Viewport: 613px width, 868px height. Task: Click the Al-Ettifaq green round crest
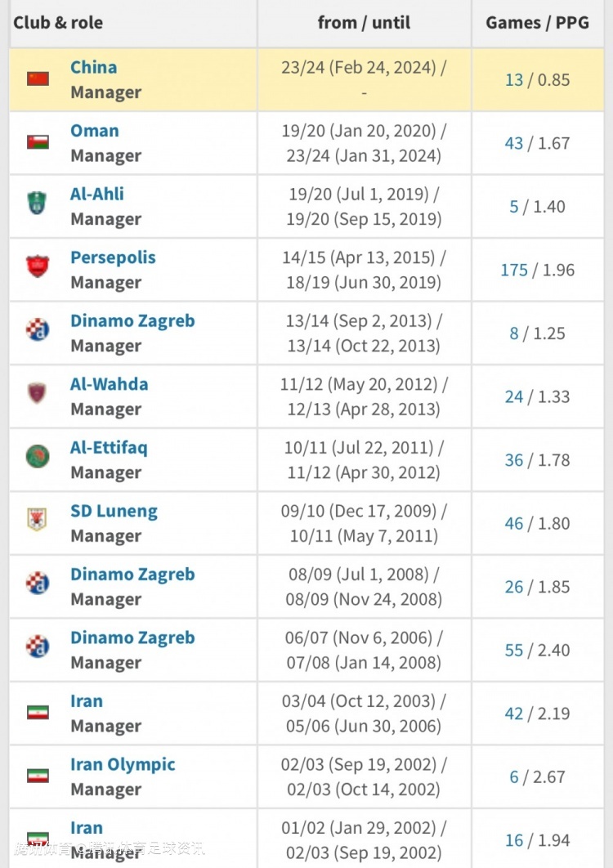(38, 456)
